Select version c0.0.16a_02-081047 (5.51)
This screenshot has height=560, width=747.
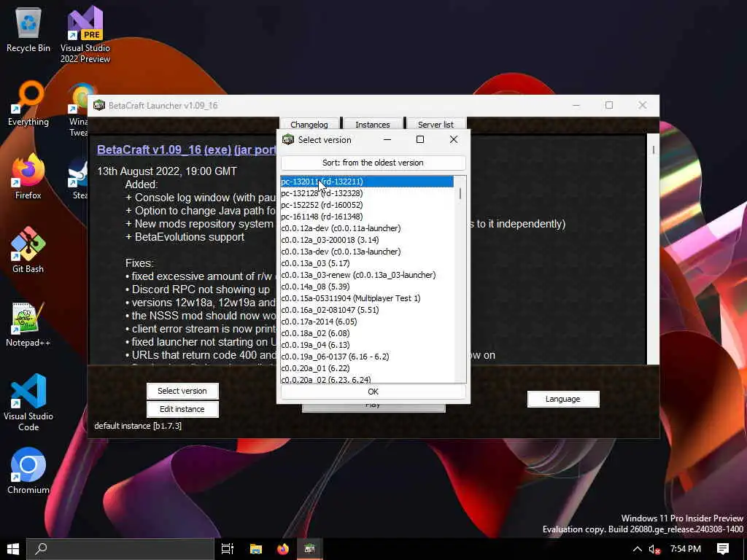click(x=367, y=310)
